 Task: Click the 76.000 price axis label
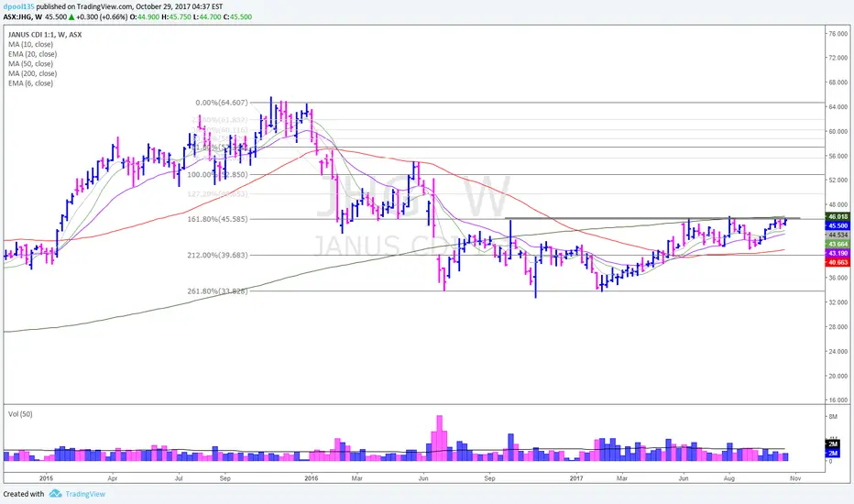point(838,34)
